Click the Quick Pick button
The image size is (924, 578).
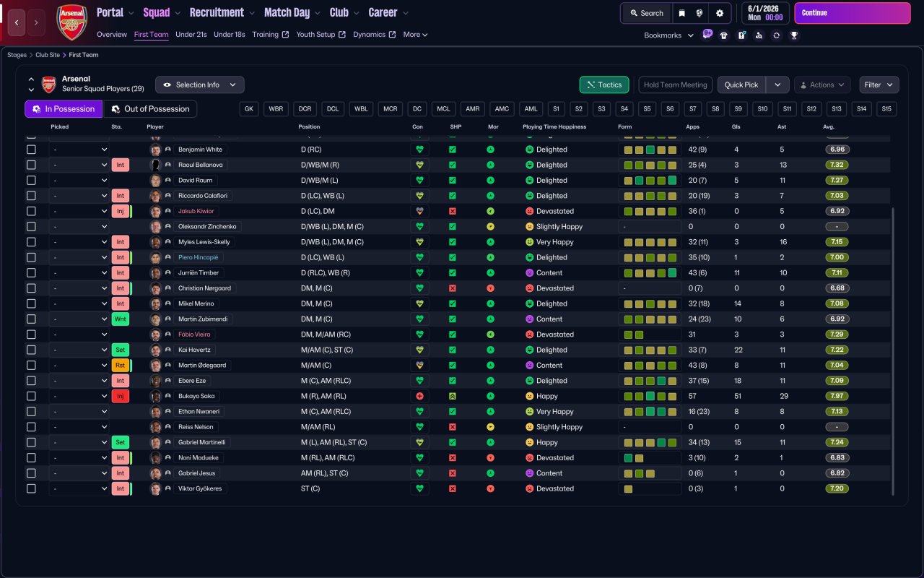741,85
